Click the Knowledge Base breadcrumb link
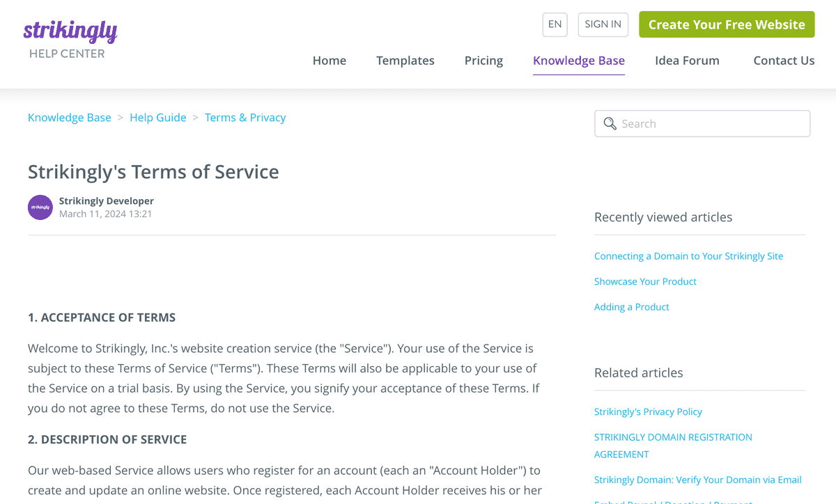The image size is (836, 504). pos(70,118)
